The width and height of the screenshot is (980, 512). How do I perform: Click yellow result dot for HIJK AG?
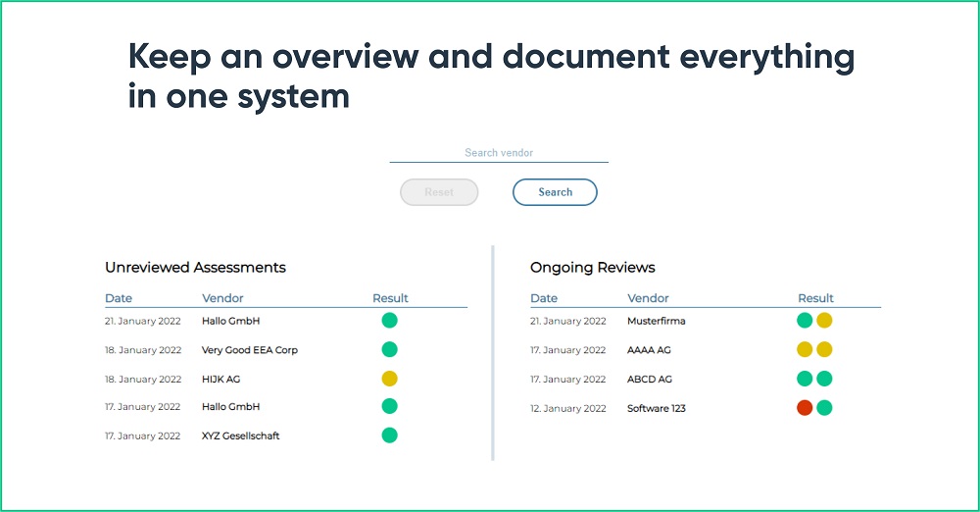(389, 379)
